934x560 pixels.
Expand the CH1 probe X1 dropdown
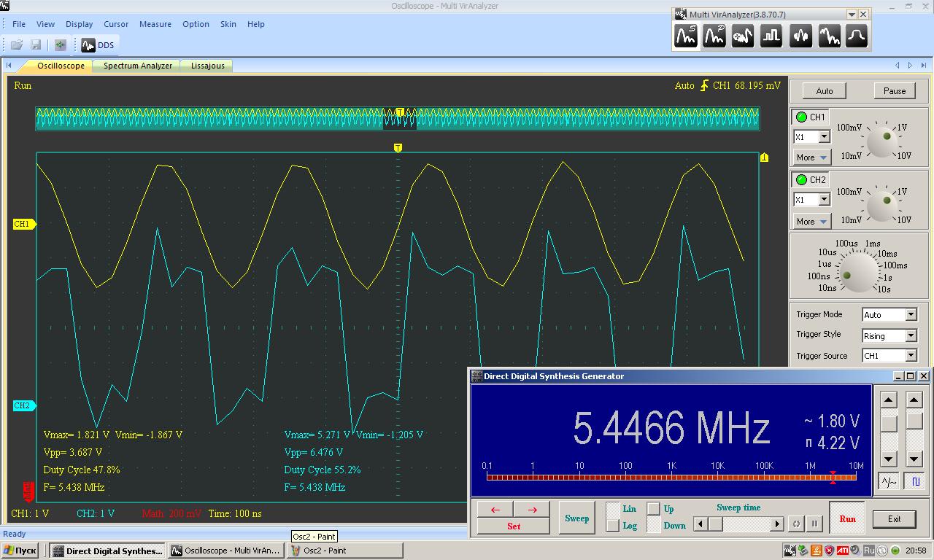pos(824,137)
